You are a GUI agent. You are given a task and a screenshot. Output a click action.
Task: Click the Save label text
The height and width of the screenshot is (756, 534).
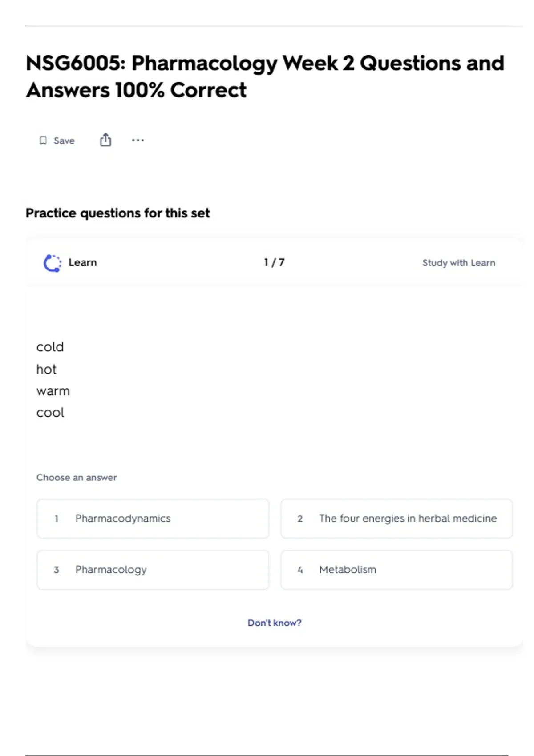point(64,141)
